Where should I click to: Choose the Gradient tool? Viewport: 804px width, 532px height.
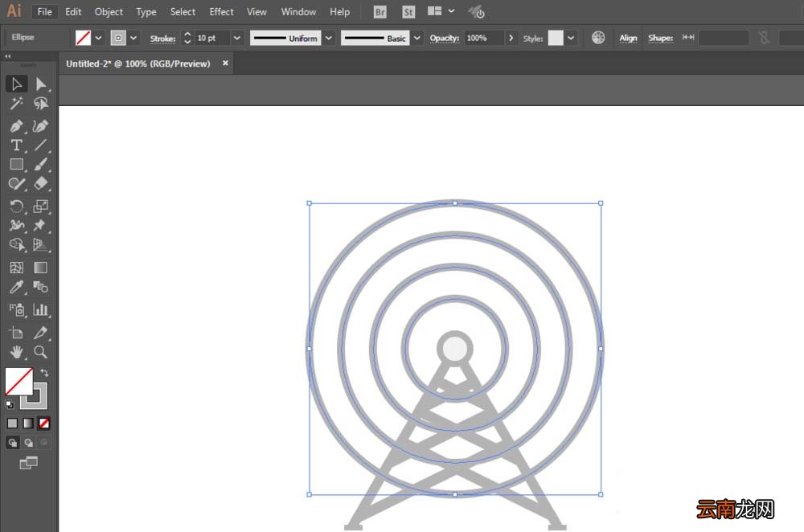[40, 268]
